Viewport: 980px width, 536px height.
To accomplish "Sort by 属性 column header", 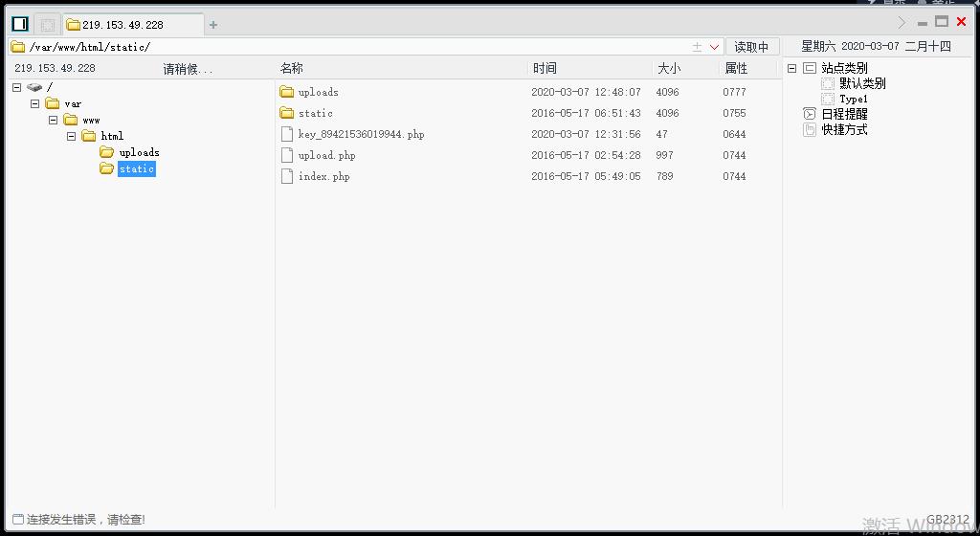I will click(x=736, y=68).
